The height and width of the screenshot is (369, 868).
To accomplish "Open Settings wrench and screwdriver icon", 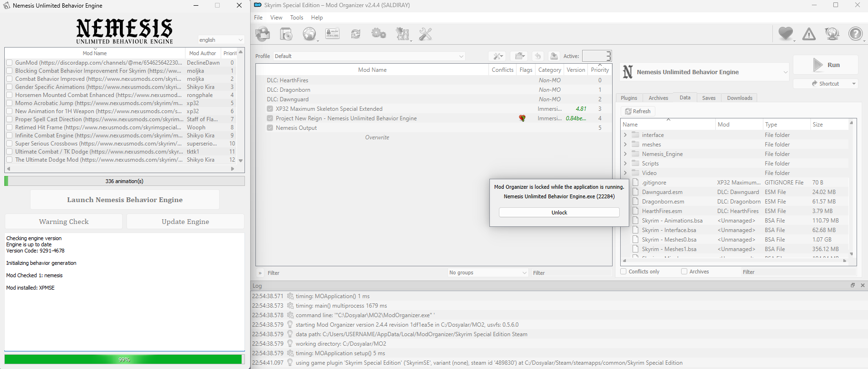I will point(426,34).
